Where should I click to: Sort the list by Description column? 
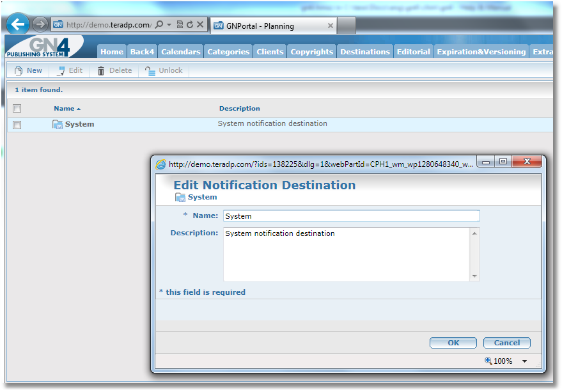(x=239, y=108)
